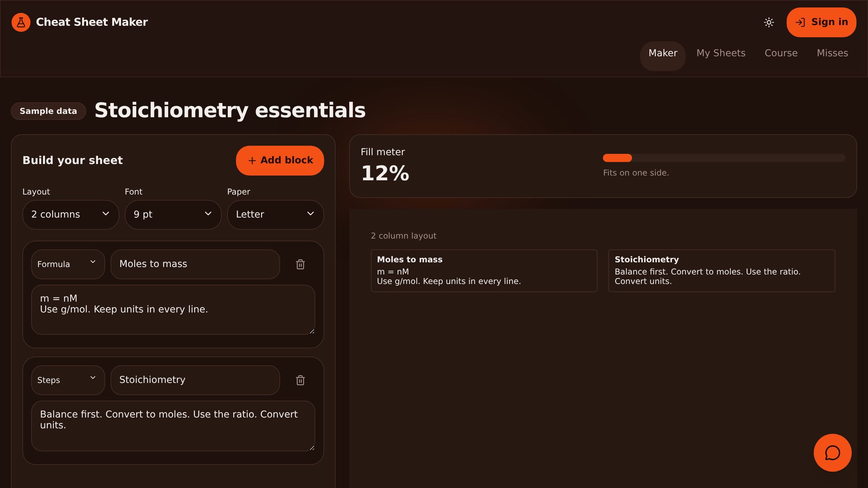Open the Paper Letter dropdown
This screenshot has height=488, width=868.
(x=275, y=215)
